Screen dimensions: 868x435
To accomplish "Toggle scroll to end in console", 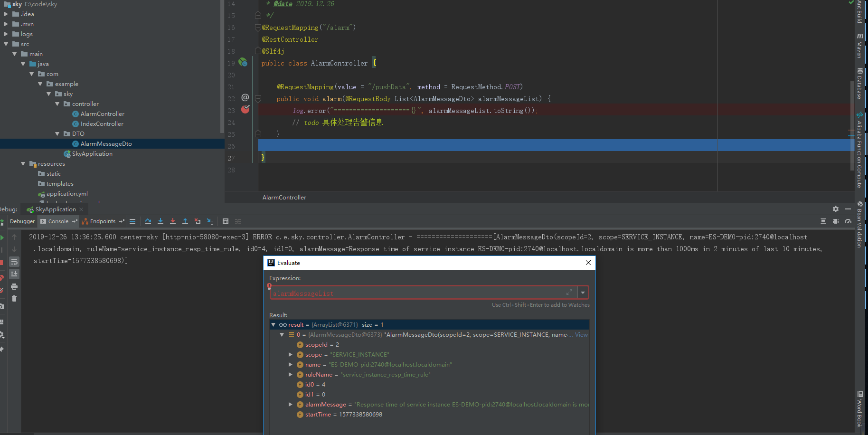I will point(14,274).
